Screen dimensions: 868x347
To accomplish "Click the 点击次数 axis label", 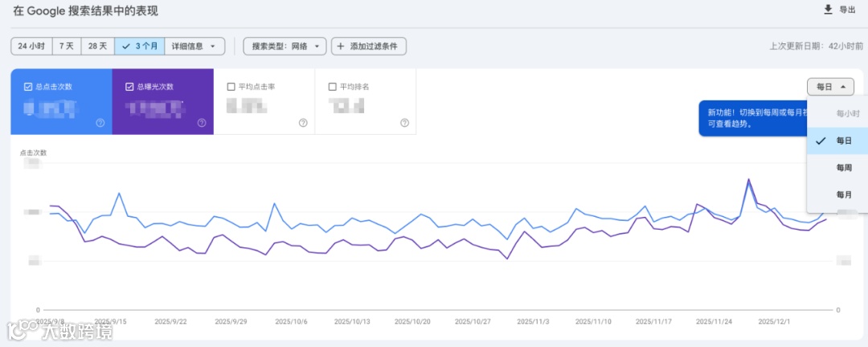I will click(x=33, y=153).
